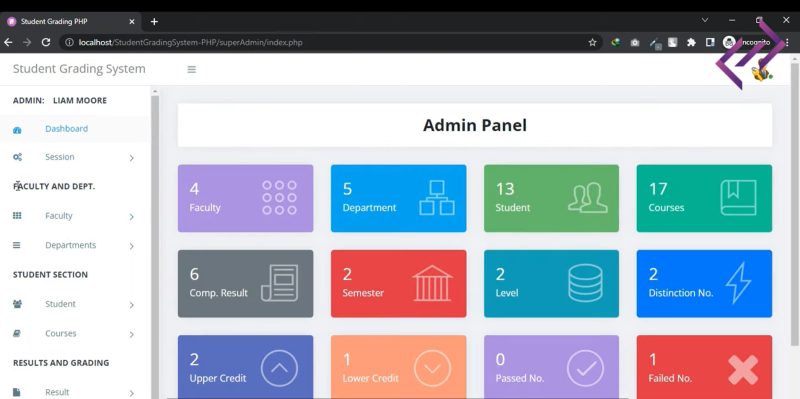Click the Semester building card icon
Screen dimensions: 800x399
[x=432, y=283]
